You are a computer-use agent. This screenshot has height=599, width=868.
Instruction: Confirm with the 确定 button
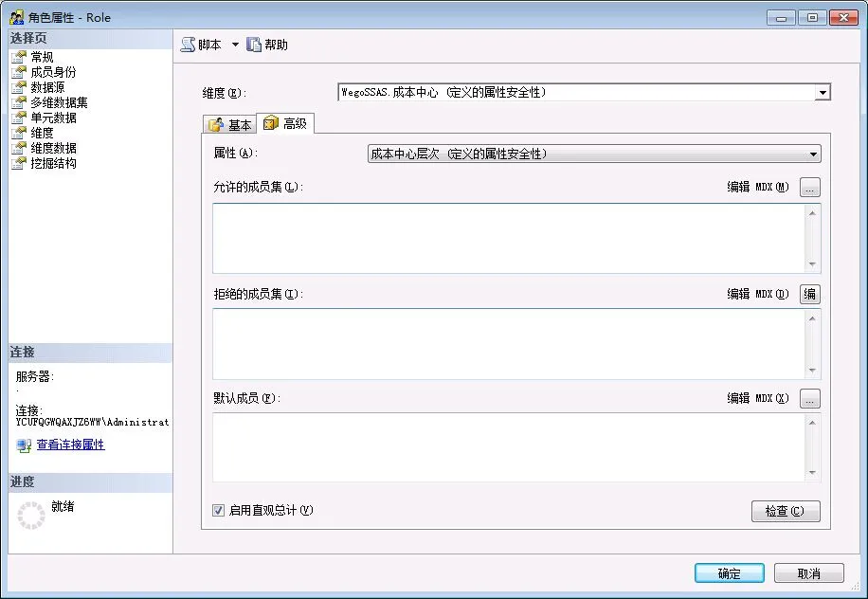click(x=729, y=573)
